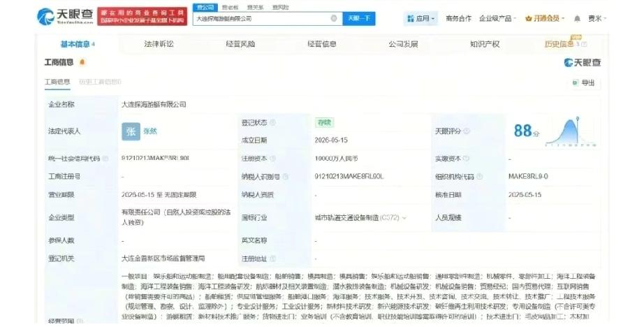Click the company name 大连探海游艇有限公司 cell
644x327 pixels.
[x=153, y=104]
